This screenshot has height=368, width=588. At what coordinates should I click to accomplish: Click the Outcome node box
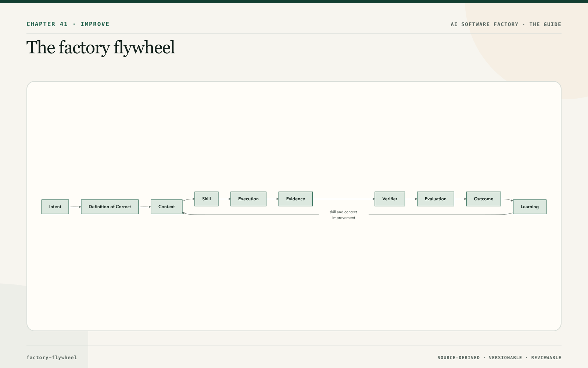[x=484, y=199]
